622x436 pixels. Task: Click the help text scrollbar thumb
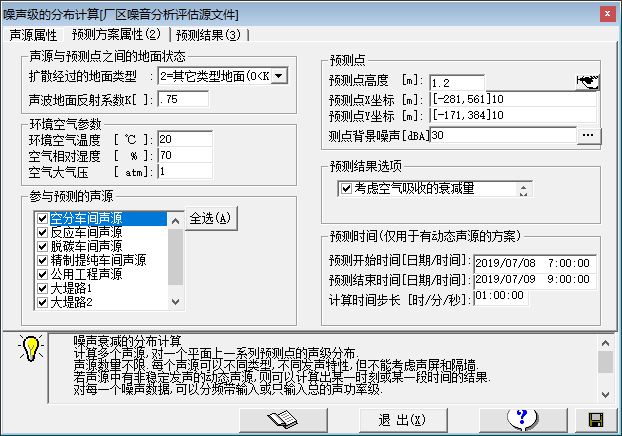605,362
